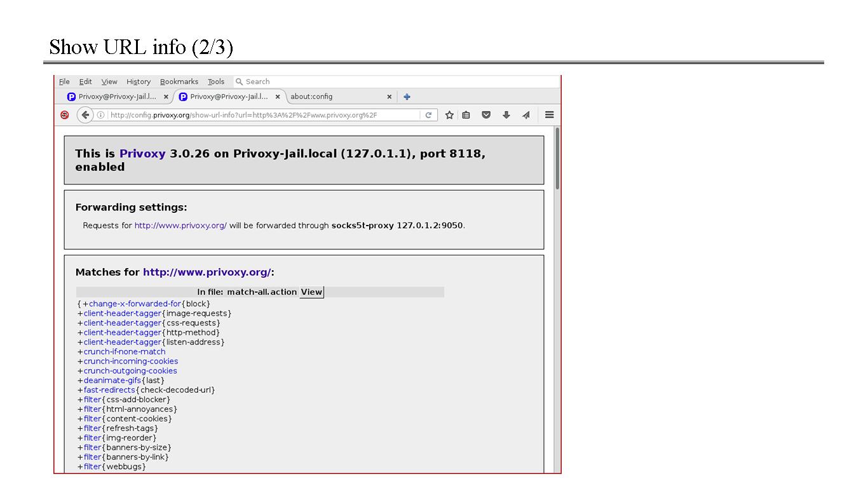Open filter link for img-reorder

(93, 438)
